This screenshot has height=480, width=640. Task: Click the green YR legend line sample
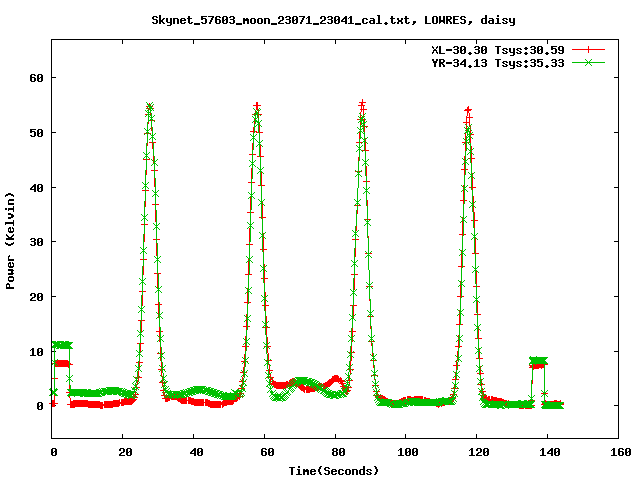click(x=588, y=62)
